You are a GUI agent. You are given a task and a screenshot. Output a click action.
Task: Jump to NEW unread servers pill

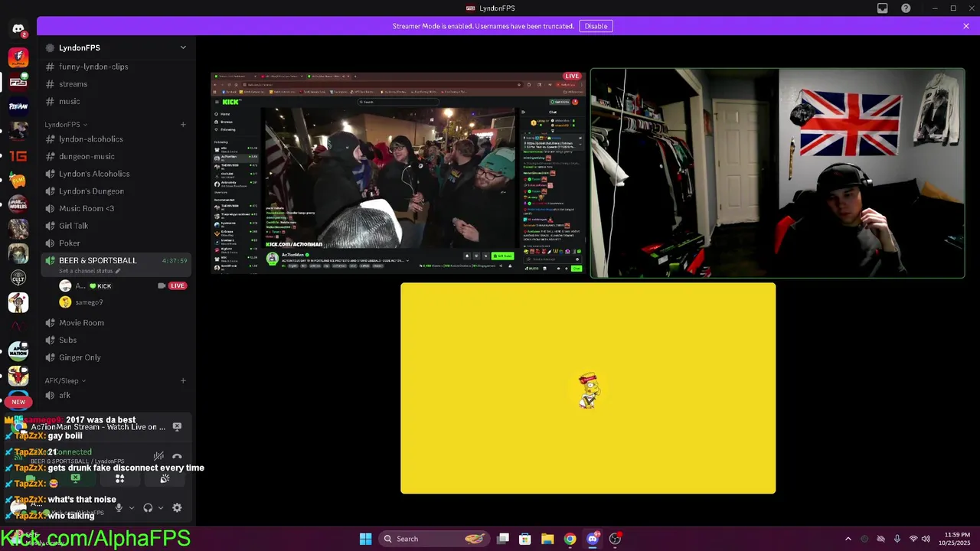18,402
